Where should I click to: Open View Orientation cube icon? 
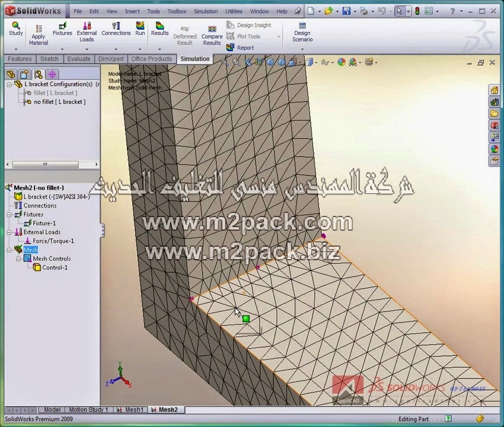point(294,62)
